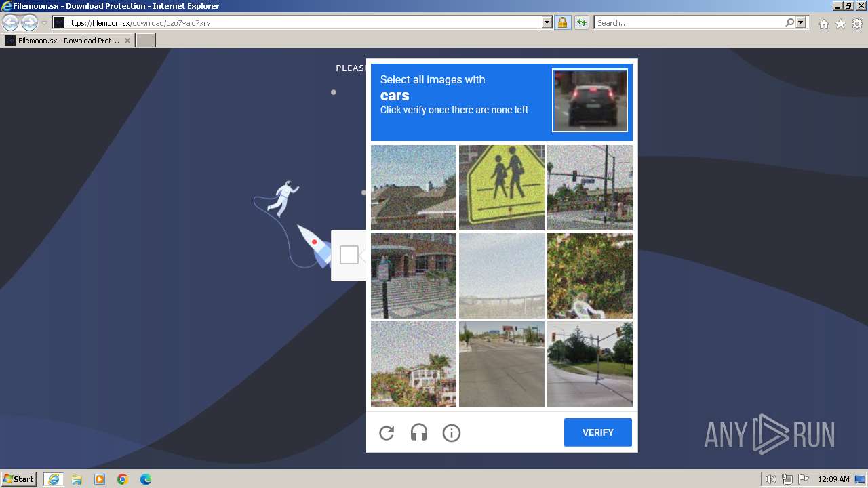
Task: Get an audio challenge via headphones icon
Action: click(419, 432)
